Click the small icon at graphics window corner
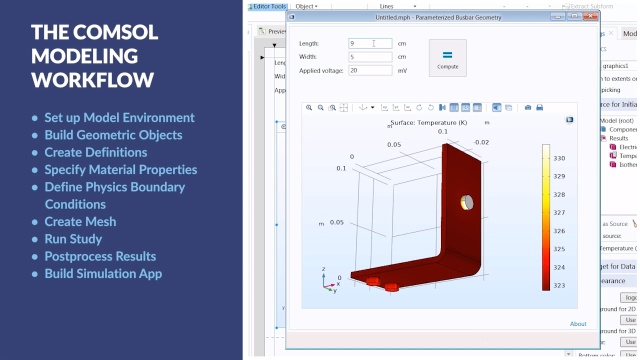Image resolution: width=640 pixels, height=360 pixels. pyautogui.click(x=569, y=120)
